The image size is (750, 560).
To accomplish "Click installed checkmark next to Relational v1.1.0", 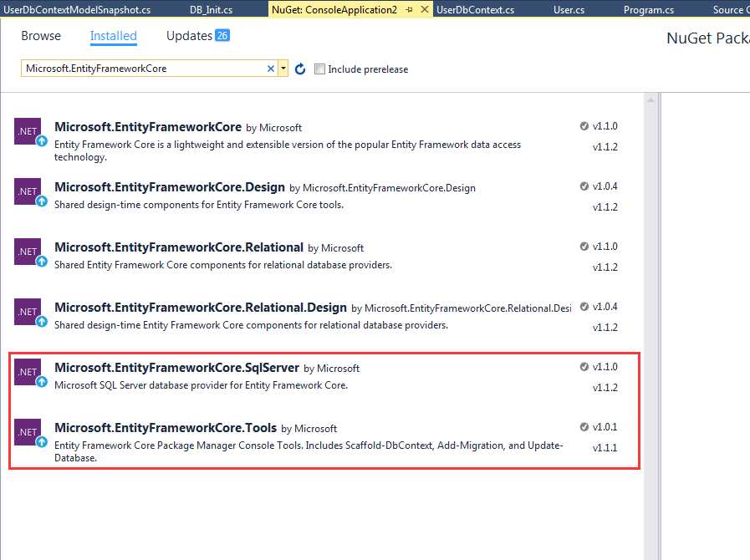I will tap(584, 247).
